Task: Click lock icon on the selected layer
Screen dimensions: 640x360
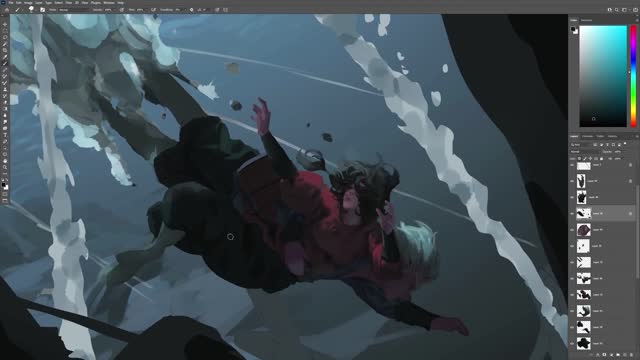Action: coord(631,213)
